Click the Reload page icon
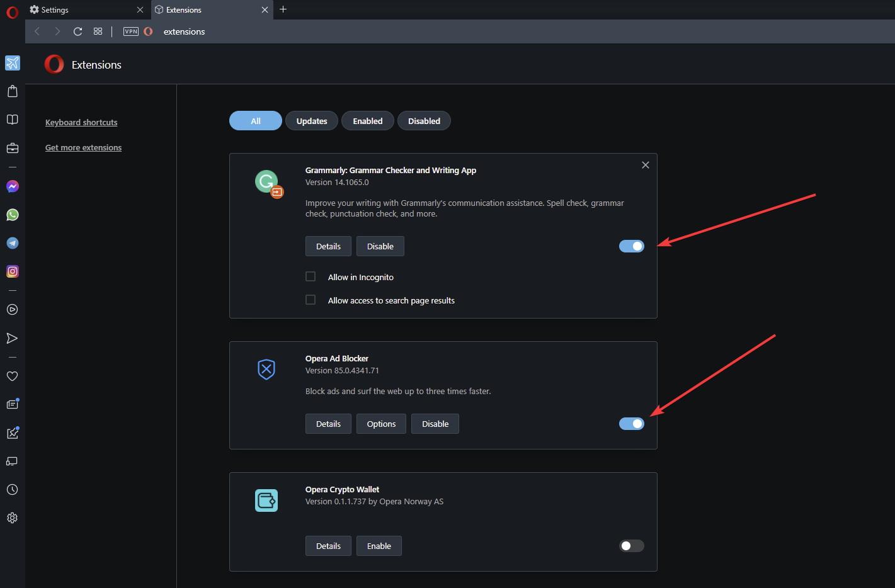Image resolution: width=895 pixels, height=588 pixels. (x=78, y=31)
